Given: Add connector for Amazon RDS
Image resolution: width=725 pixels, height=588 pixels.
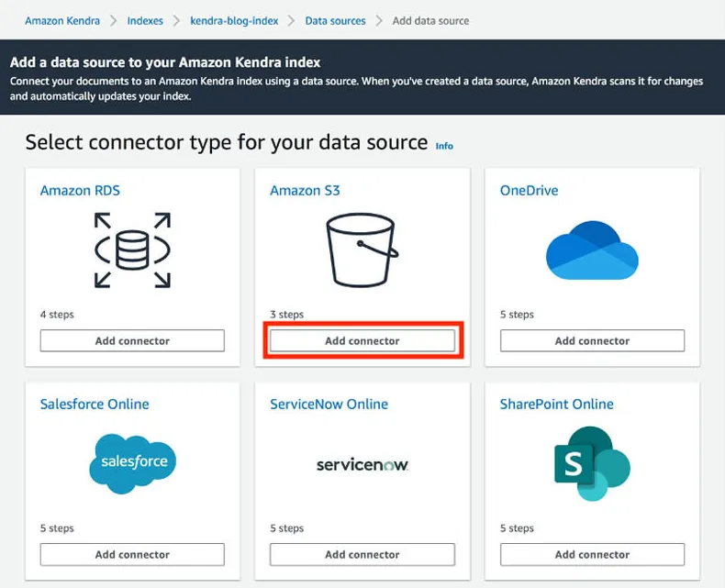Looking at the screenshot, I should click(x=132, y=340).
